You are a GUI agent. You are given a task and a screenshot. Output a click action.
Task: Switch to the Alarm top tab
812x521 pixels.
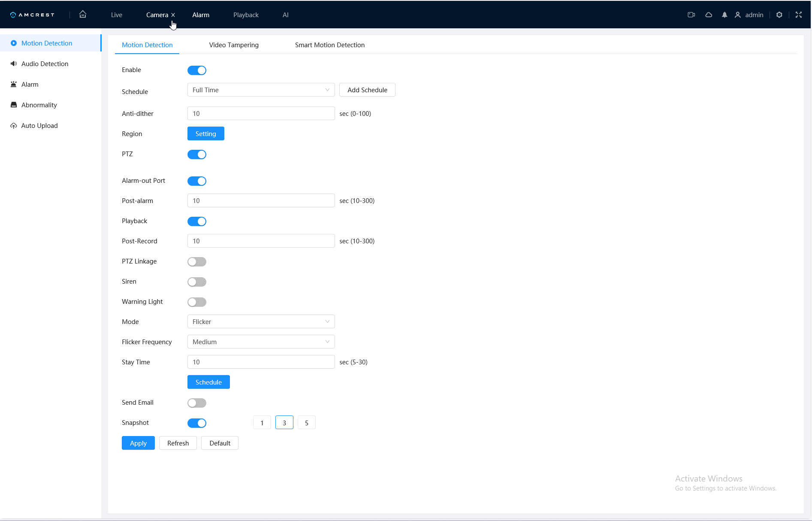tap(201, 15)
